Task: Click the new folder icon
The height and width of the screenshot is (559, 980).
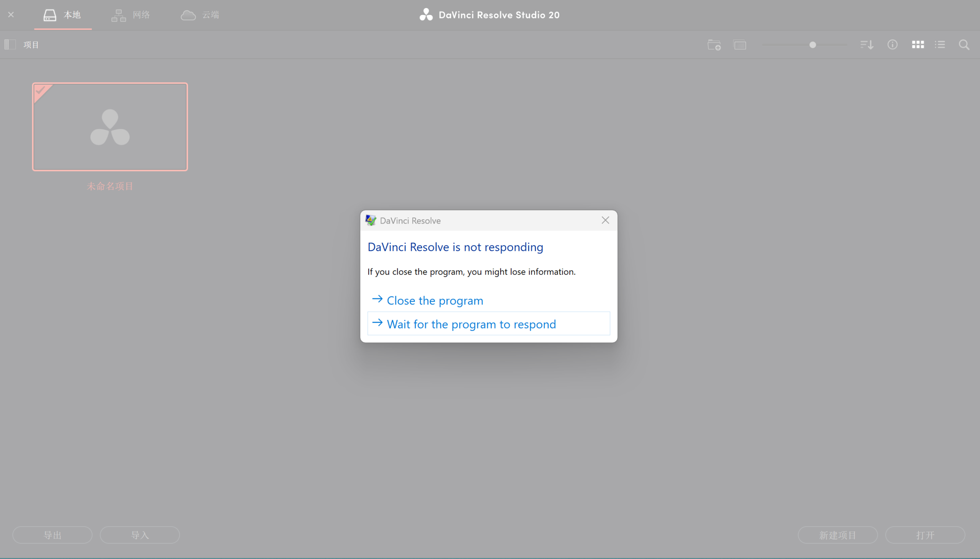Action: (714, 44)
